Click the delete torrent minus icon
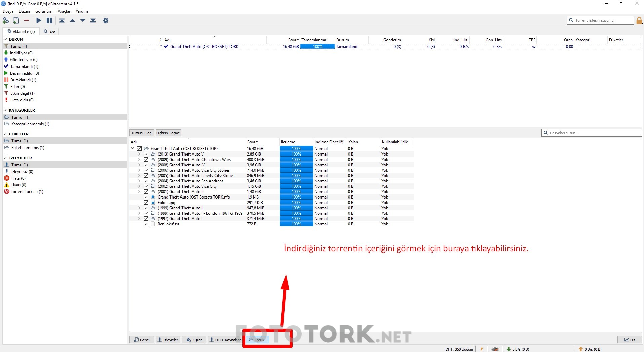 click(x=27, y=20)
